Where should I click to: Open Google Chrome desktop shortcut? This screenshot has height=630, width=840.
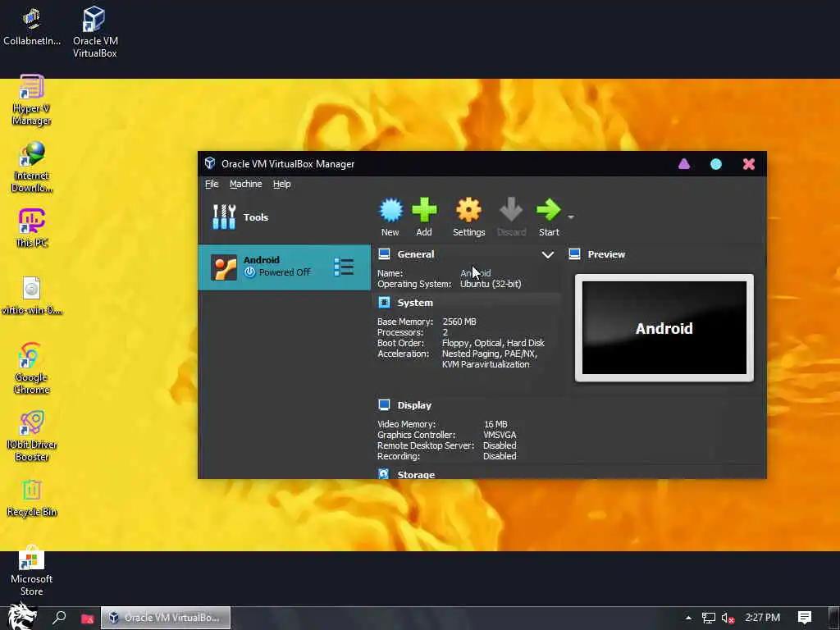pyautogui.click(x=32, y=368)
